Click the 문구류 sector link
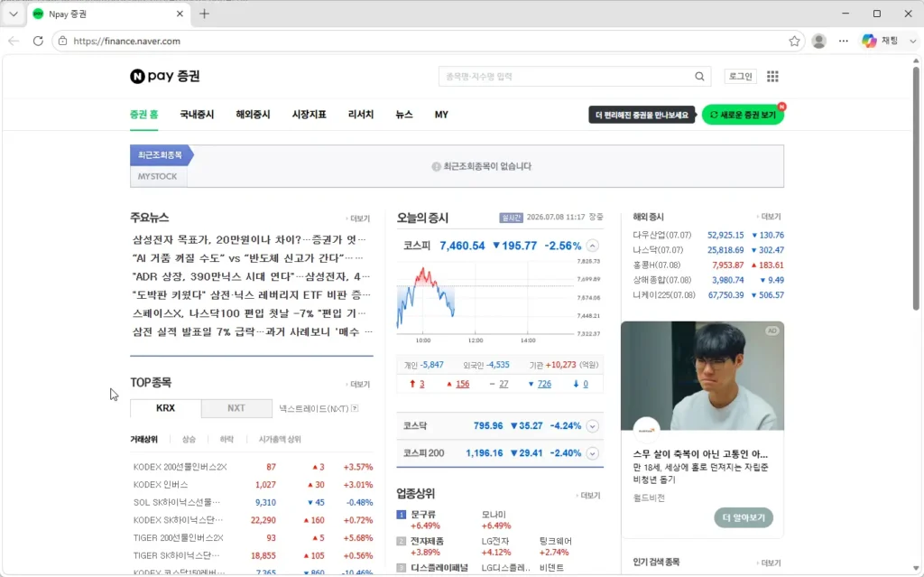Screen dimensions: 924x577 coord(423,515)
